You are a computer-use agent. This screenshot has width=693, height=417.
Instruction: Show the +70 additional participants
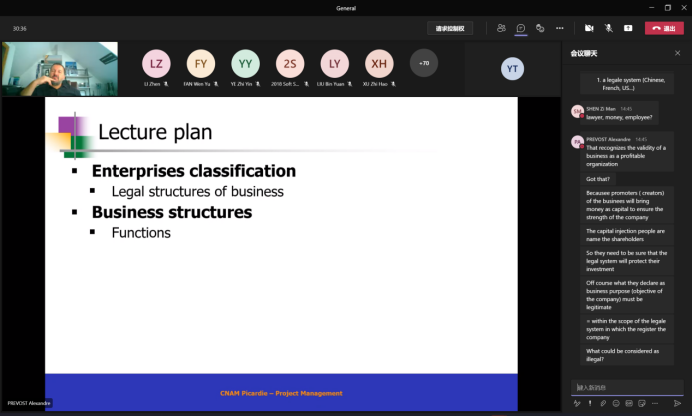tap(423, 63)
